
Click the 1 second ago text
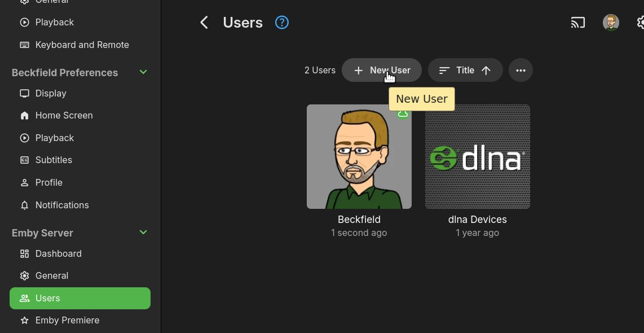click(x=359, y=233)
